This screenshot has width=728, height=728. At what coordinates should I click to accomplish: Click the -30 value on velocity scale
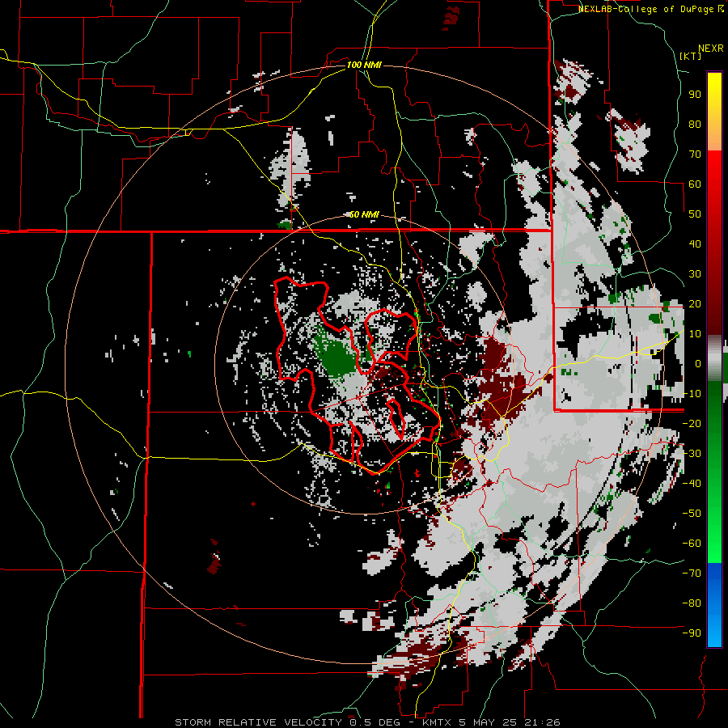tap(692, 454)
